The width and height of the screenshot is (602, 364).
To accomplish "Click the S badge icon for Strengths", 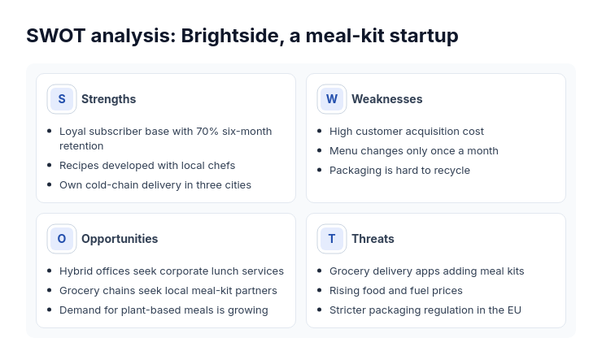I will coord(62,99).
